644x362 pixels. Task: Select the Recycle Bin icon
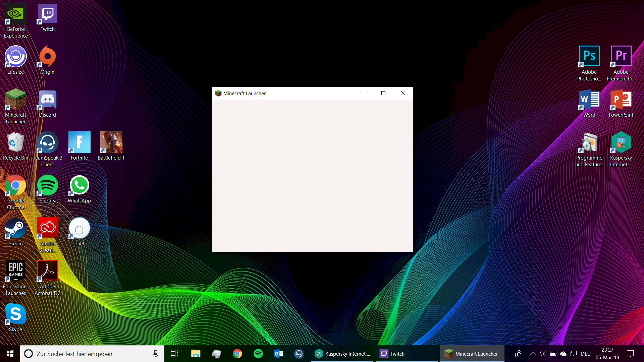click(x=15, y=146)
